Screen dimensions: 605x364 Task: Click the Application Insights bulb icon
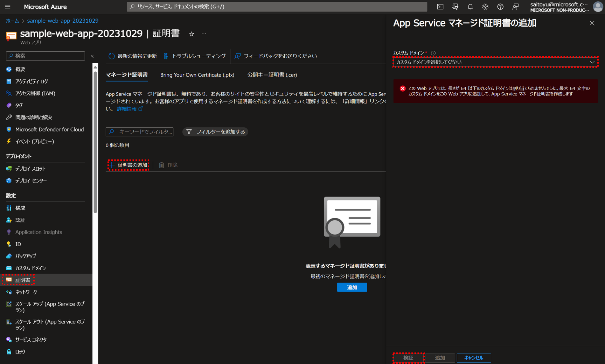pos(9,232)
